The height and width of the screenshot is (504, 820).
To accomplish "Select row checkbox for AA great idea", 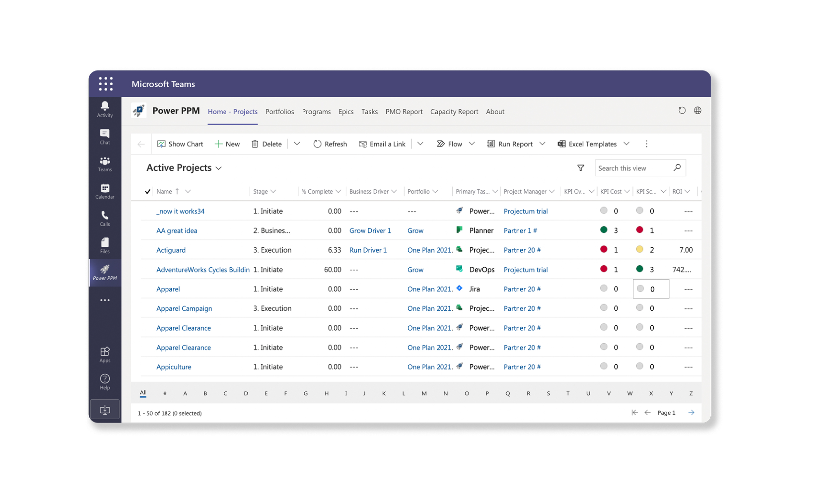I will pos(147,231).
